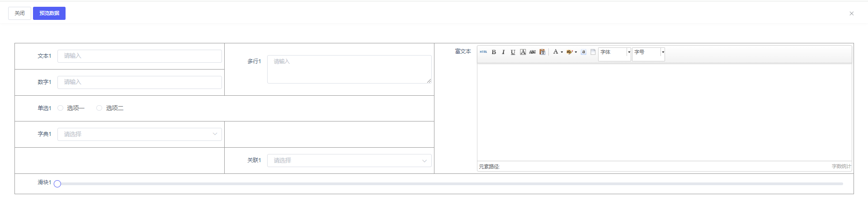The height and width of the screenshot is (210, 868).
Task: Select the 选项二 radio button
Action: [99, 108]
